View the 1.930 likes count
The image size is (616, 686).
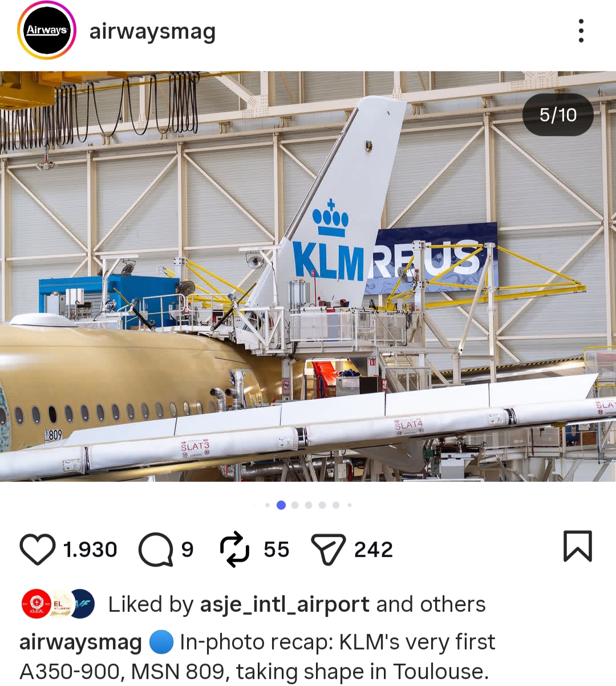tap(90, 550)
